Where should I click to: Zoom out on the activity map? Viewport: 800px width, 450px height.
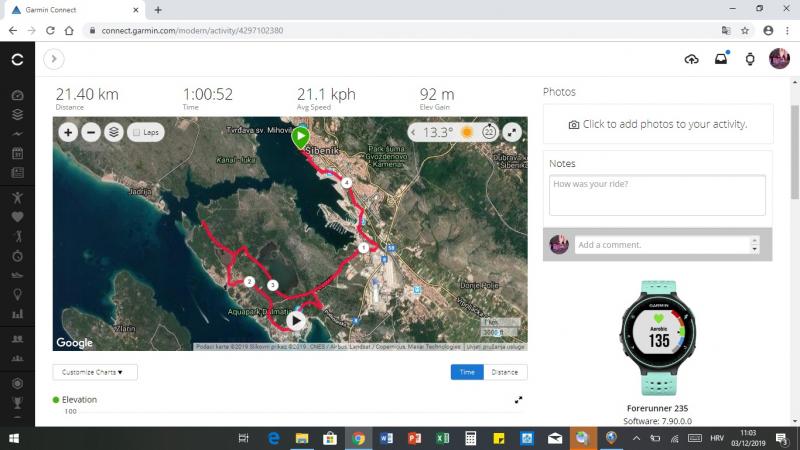click(91, 132)
